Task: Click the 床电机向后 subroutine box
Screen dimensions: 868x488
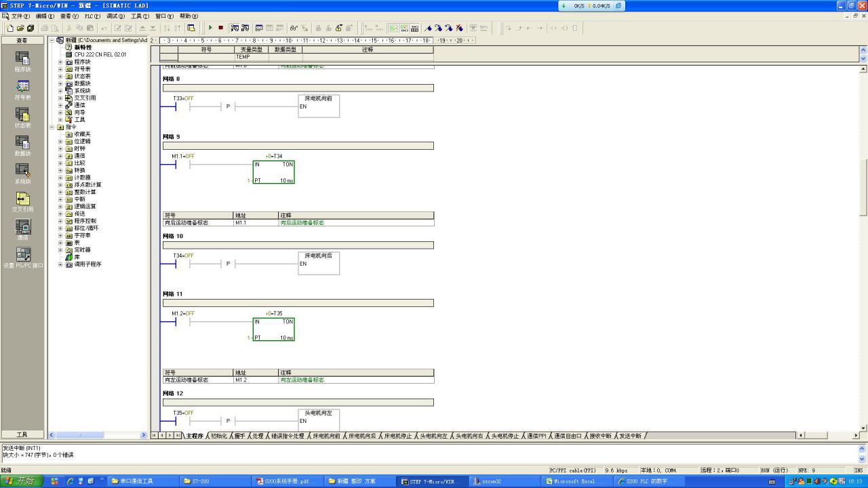Action: 319,263
